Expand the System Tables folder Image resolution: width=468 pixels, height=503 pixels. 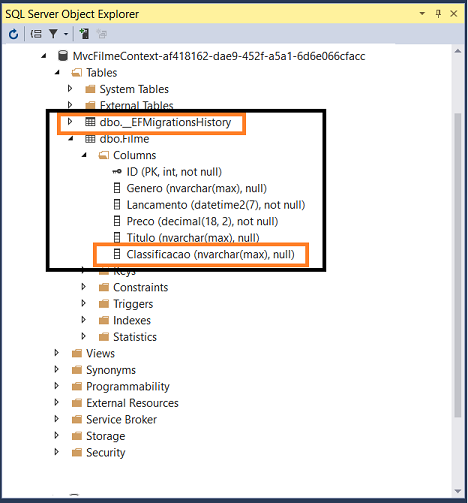70,89
